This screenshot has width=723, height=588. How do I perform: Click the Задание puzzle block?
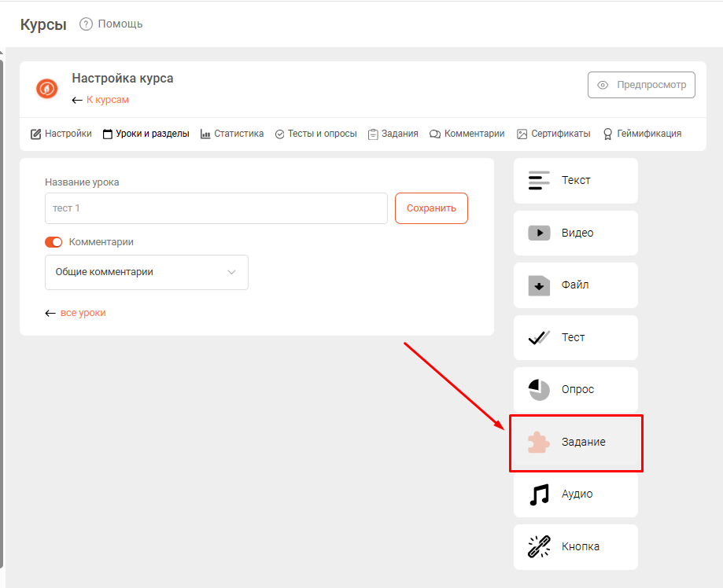coord(576,443)
